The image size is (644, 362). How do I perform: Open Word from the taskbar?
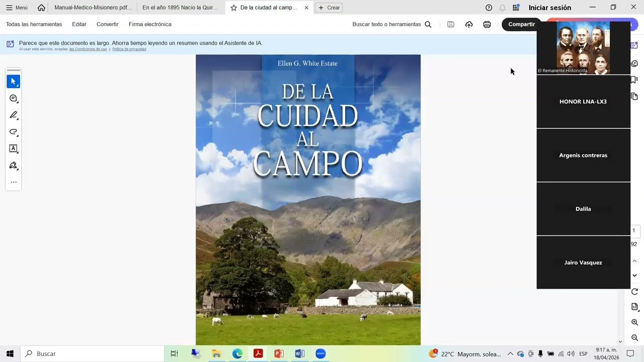click(x=300, y=353)
